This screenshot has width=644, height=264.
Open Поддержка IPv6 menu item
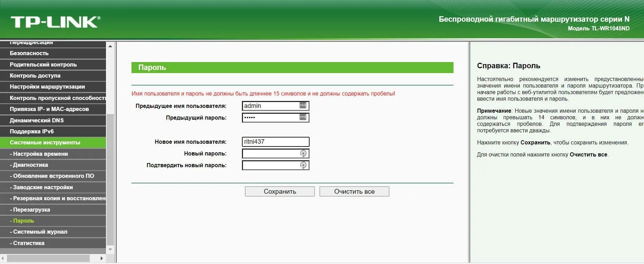[53, 131]
